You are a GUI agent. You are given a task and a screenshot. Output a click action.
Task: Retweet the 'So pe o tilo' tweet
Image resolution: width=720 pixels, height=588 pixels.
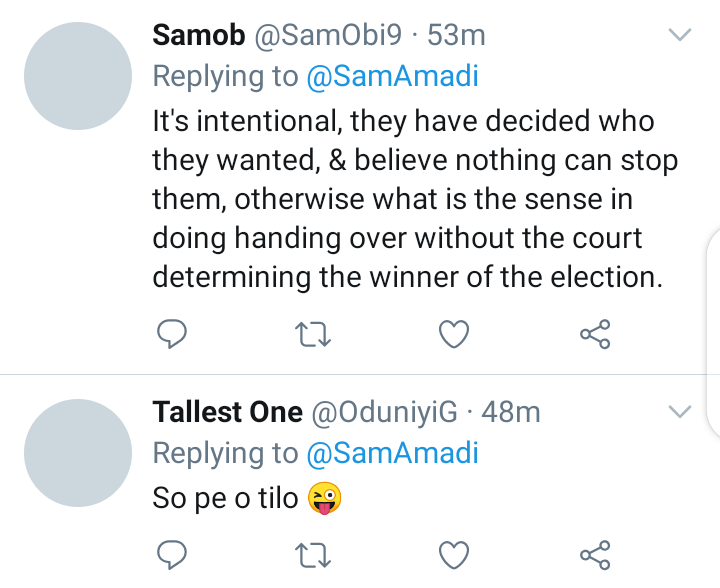pos(313,555)
